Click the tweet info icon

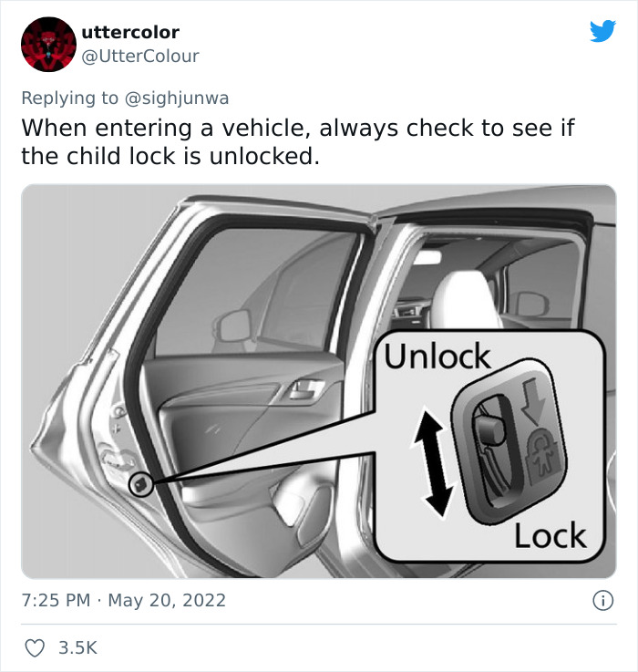[602, 601]
